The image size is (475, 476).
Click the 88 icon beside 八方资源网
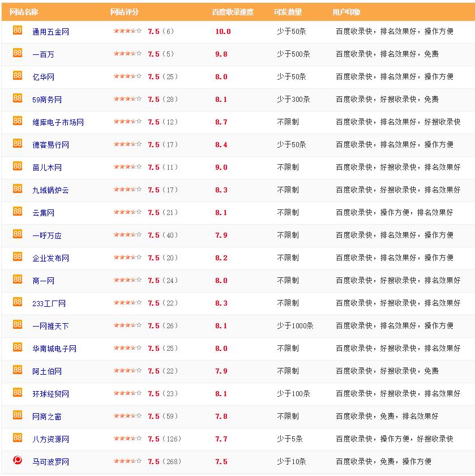pos(18,438)
